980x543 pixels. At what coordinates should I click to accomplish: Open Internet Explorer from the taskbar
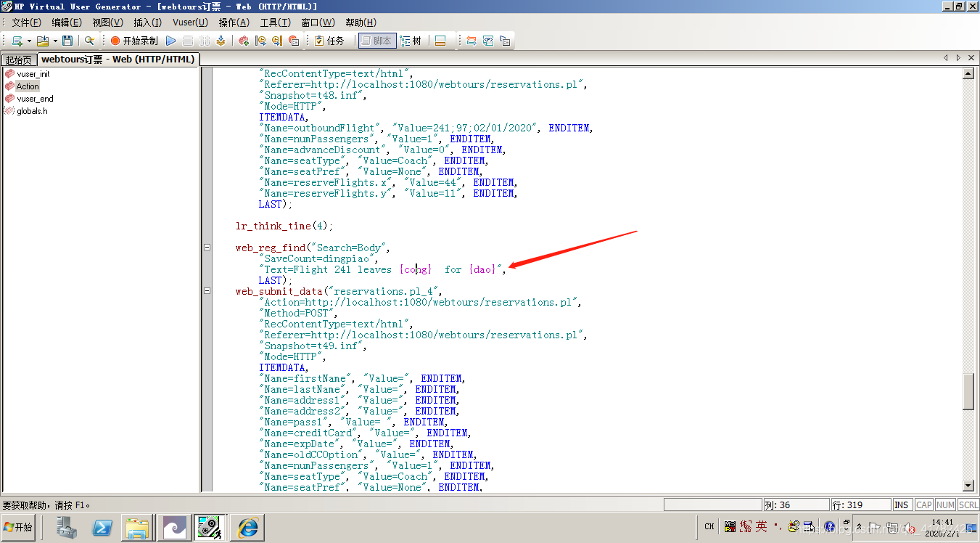pos(247,527)
